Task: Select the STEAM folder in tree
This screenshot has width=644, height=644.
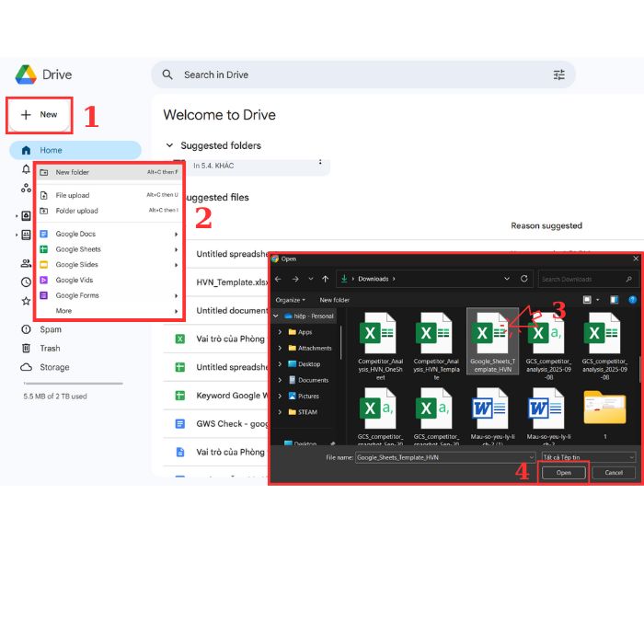Action: pyautogui.click(x=303, y=412)
